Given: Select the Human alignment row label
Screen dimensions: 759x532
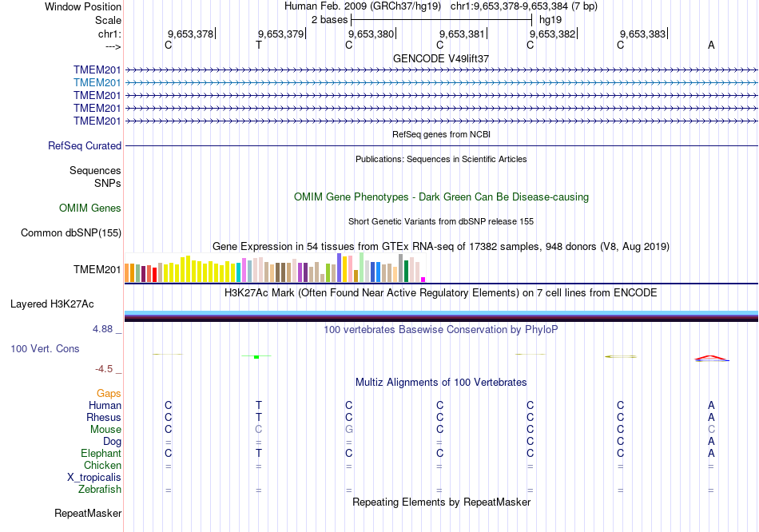Looking at the screenshot, I should (105, 406).
